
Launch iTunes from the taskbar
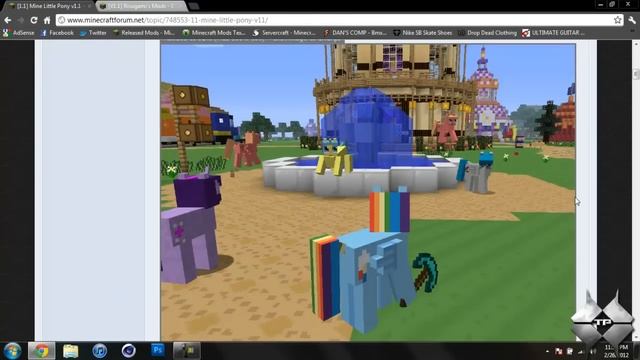click(x=100, y=351)
